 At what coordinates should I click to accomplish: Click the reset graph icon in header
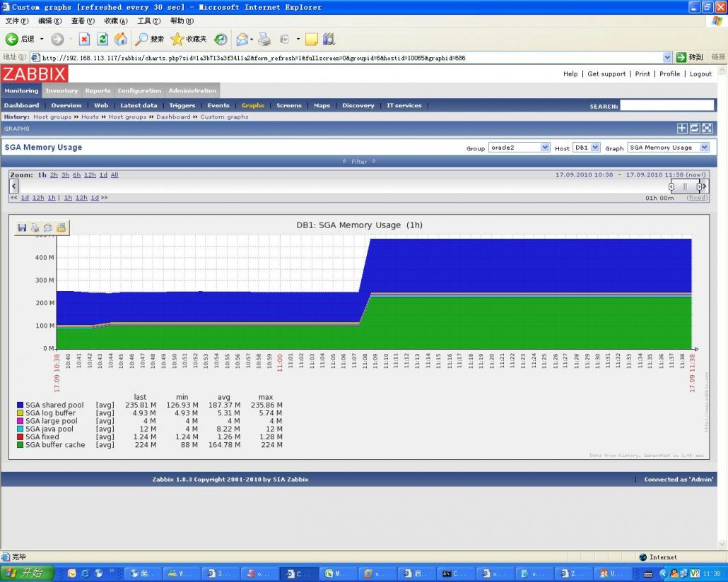coord(695,129)
